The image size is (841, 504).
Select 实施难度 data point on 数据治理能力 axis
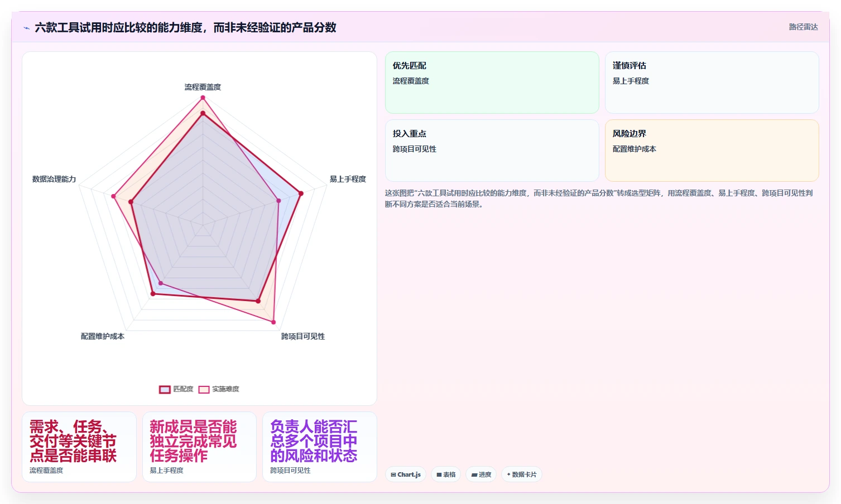pyautogui.click(x=113, y=196)
